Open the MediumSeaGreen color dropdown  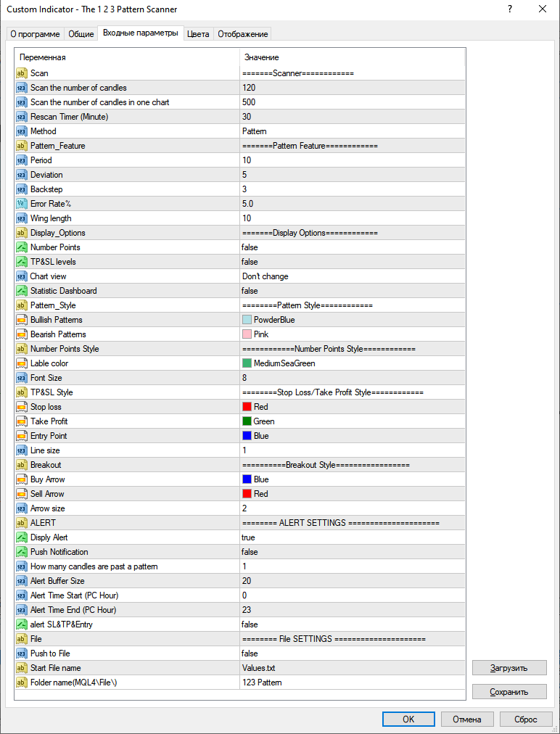pyautogui.click(x=352, y=363)
